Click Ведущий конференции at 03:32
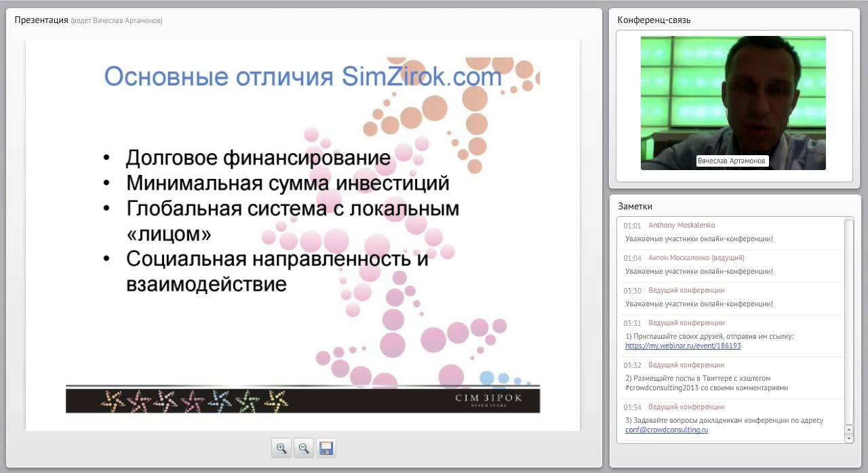Screen dimensions: 868x473 click(686, 365)
